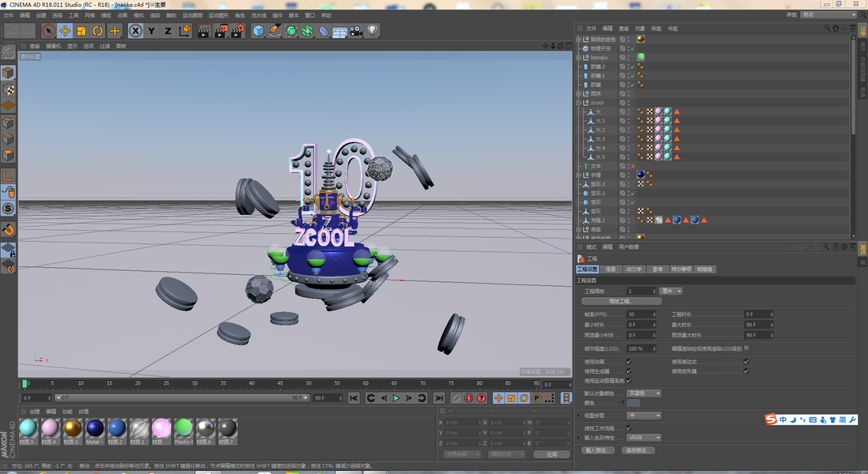Open the sRGB input color profile dropdown
Screen dimensions: 868x474
pyautogui.click(x=644, y=438)
